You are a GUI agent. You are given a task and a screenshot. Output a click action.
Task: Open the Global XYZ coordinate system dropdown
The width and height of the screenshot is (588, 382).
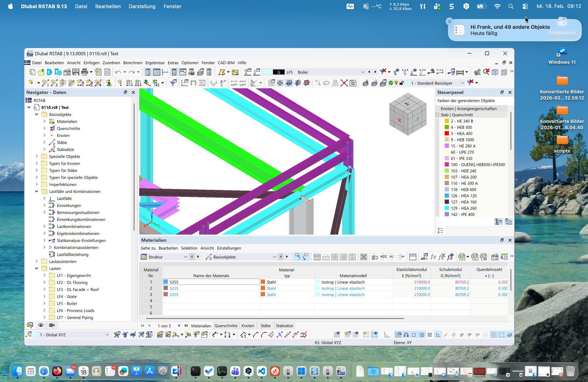tap(107, 335)
